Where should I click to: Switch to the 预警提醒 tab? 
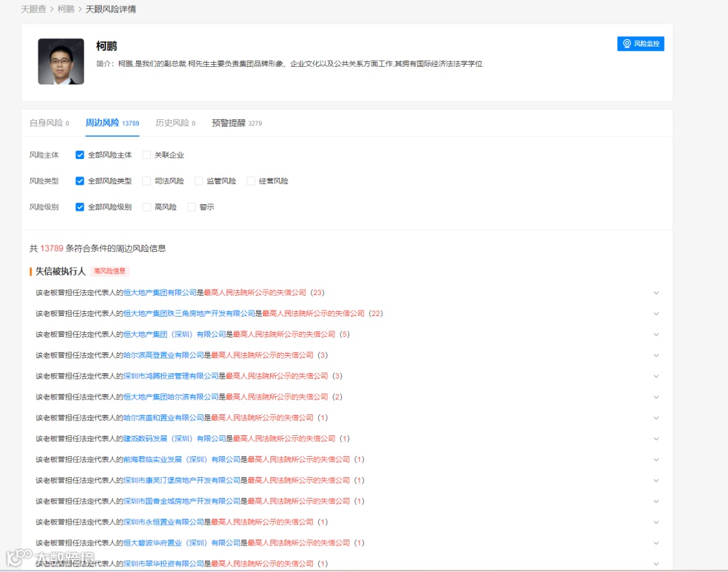[x=237, y=123]
